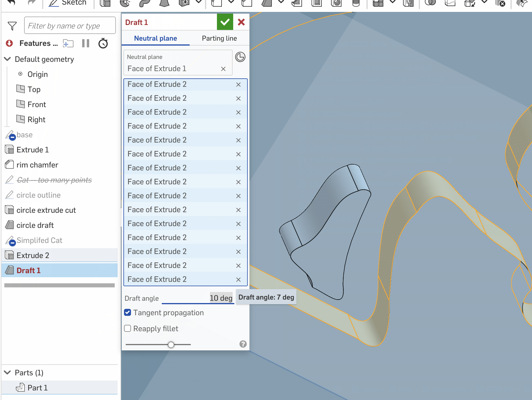
Task: Click the Filter by name or type field
Action: pyautogui.click(x=70, y=26)
